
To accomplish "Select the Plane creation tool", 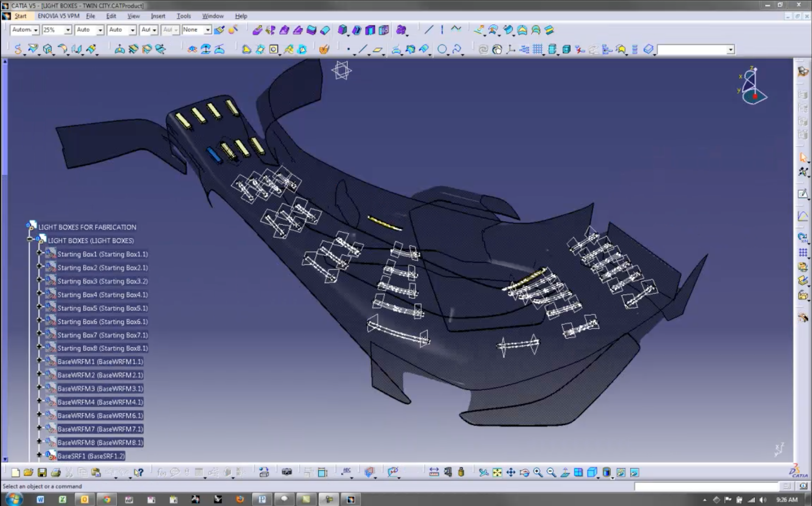I will (377, 50).
